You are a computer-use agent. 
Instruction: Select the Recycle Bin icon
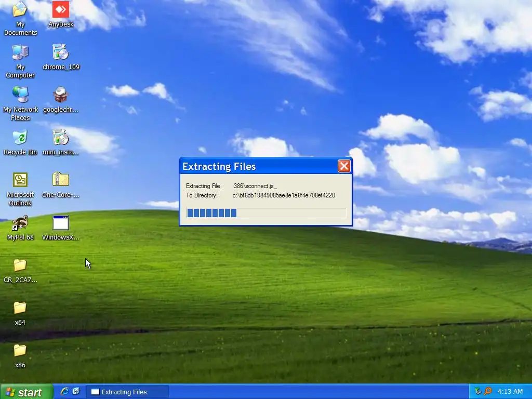click(20, 142)
